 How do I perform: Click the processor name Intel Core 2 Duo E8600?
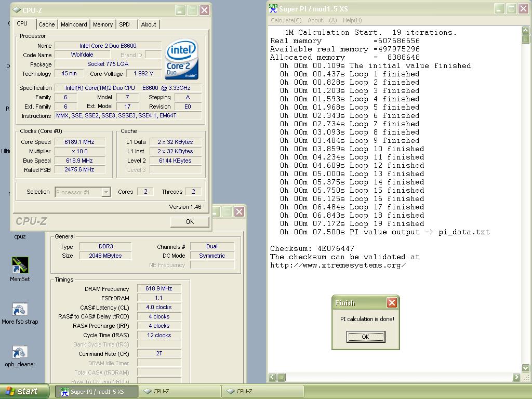tap(108, 46)
